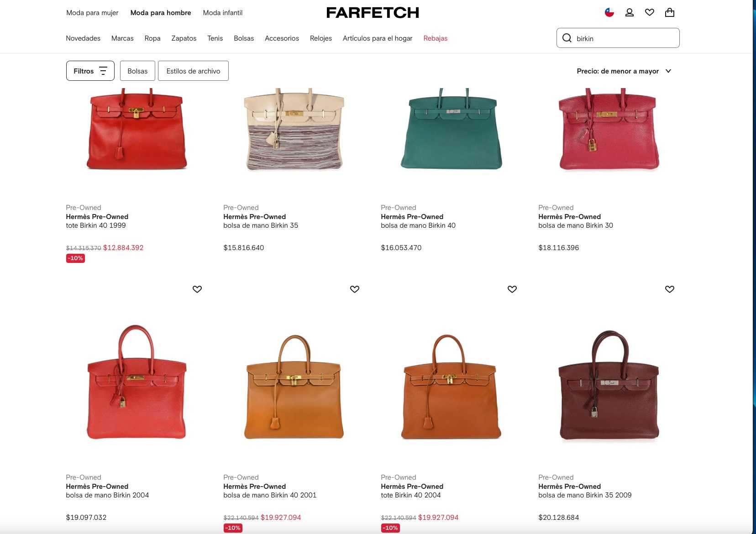This screenshot has width=756, height=534.
Task: Click the search magnifier icon
Action: 567,38
